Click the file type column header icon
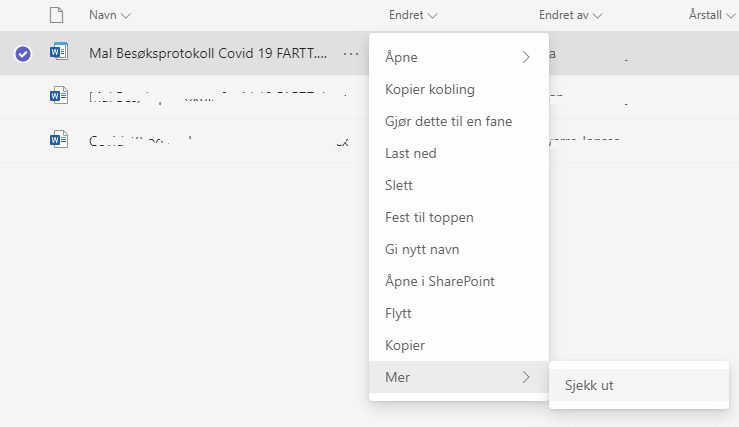 pyautogui.click(x=57, y=15)
